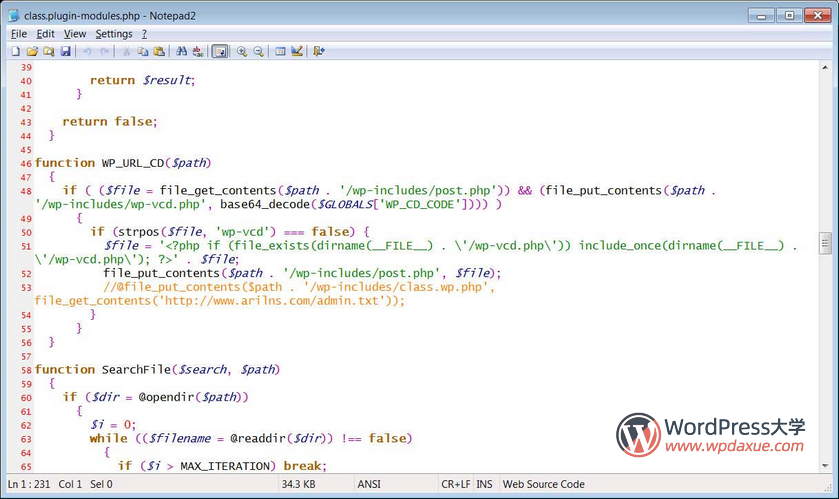The height and width of the screenshot is (499, 839).
Task: Click the Save floppy disk icon
Action: coord(65,51)
